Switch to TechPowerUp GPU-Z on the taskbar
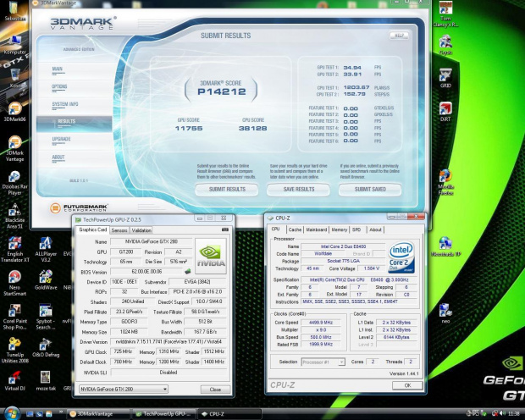 coord(164,414)
